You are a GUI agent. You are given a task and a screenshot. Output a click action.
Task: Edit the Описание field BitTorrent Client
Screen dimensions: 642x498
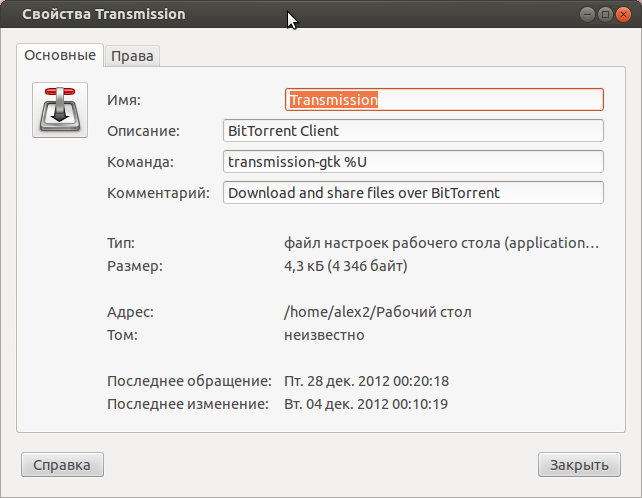click(x=413, y=131)
